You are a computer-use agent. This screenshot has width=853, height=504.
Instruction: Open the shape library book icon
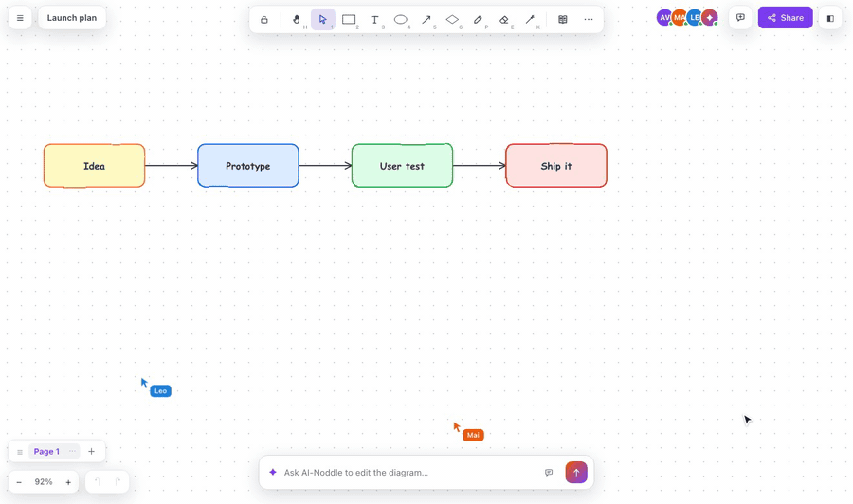563,20
